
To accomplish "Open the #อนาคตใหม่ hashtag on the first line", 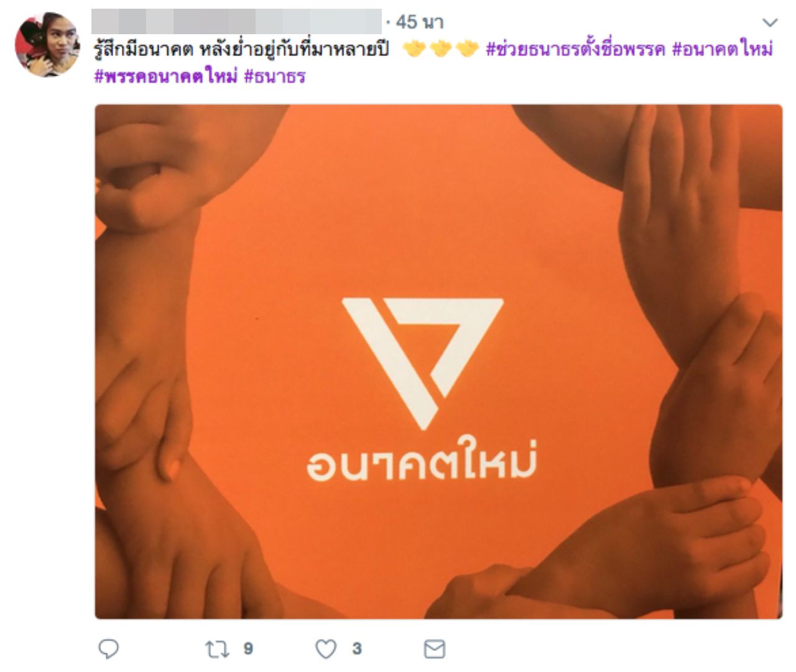I will point(723,48).
